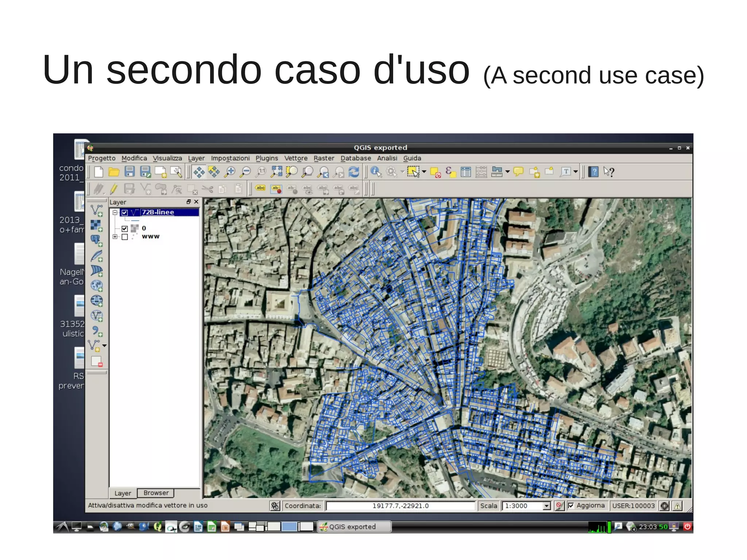
Task: Select the Identify Features tool
Action: coord(376,171)
